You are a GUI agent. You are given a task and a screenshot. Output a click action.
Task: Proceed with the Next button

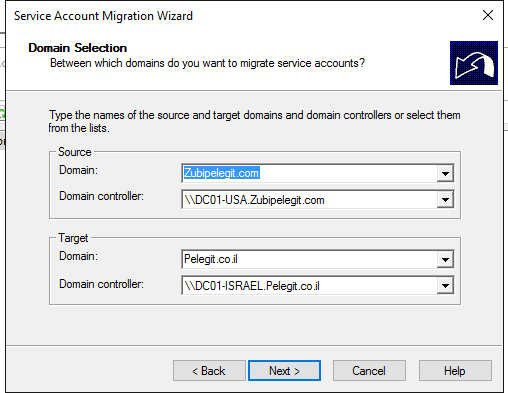tap(284, 371)
